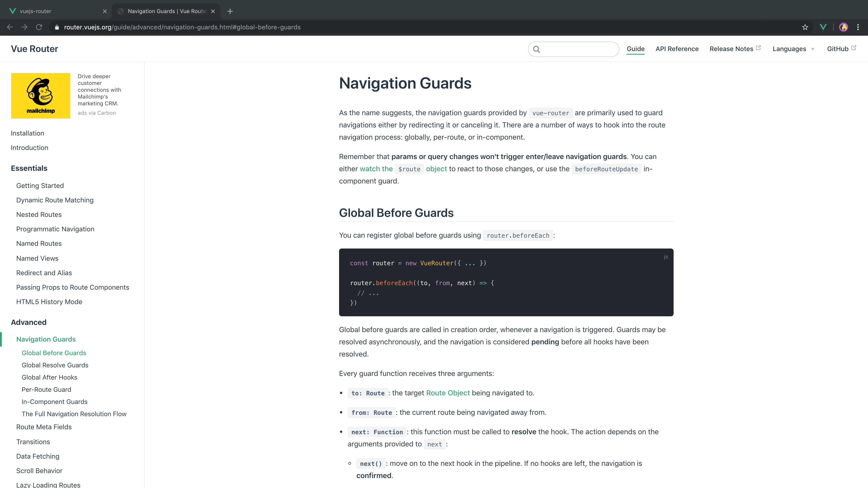
Task: Click the address bar URL
Action: point(182,27)
